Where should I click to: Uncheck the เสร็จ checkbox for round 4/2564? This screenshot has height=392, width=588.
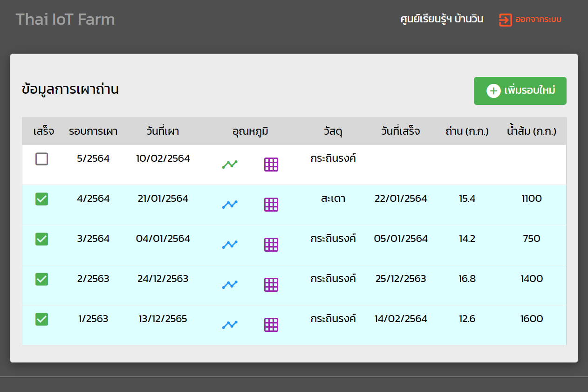(42, 199)
